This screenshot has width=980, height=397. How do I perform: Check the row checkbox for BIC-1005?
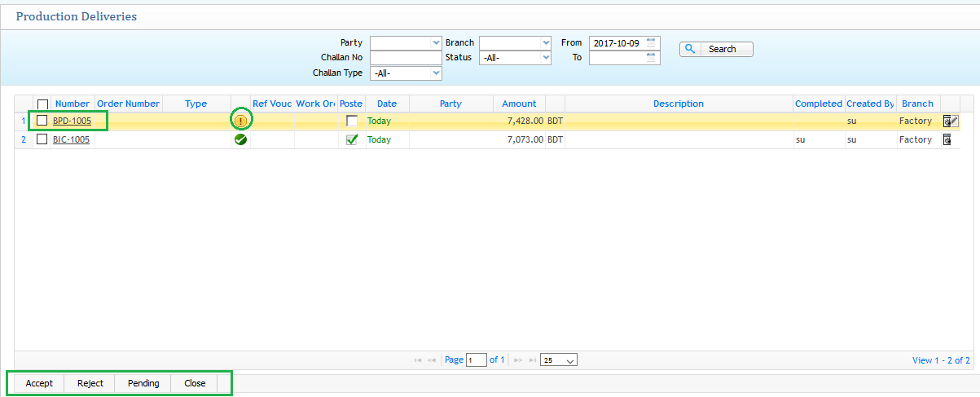tap(42, 139)
